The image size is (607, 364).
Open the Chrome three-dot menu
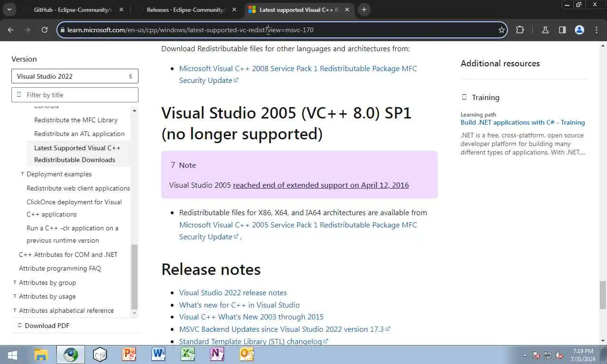pyautogui.click(x=597, y=30)
